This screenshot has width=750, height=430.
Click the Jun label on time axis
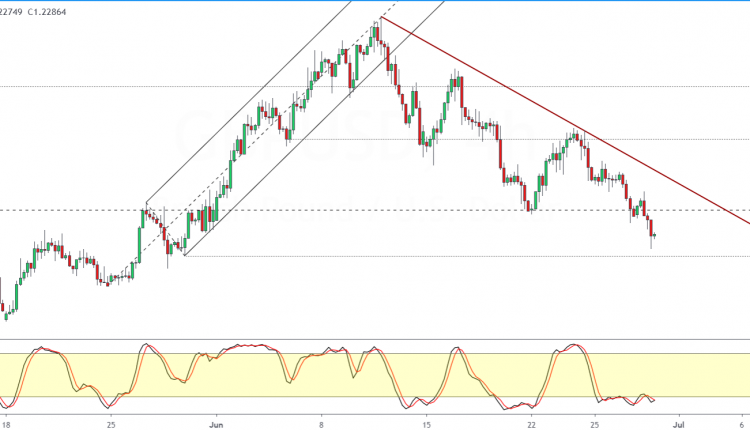coord(216,425)
